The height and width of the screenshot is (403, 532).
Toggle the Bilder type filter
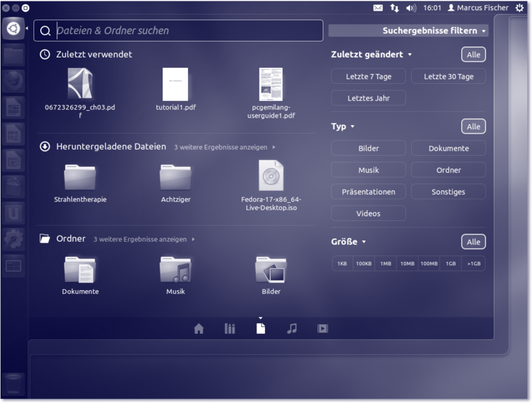click(x=368, y=148)
